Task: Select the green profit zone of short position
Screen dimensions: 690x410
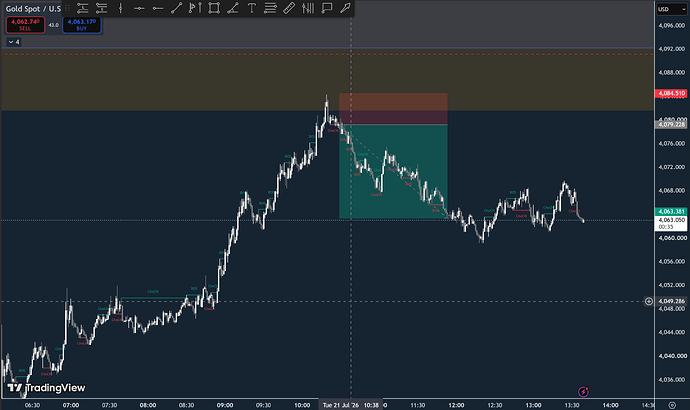Action: (x=393, y=172)
